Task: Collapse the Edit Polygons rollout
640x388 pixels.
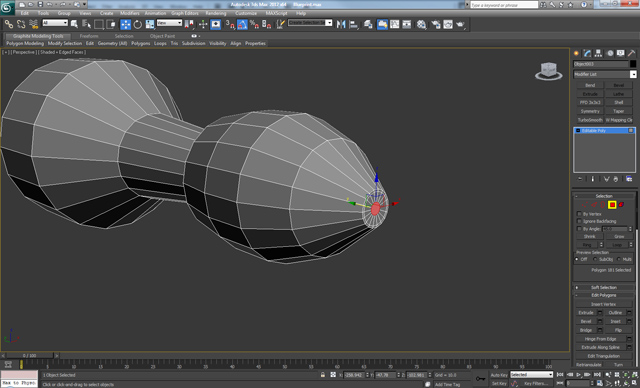Action: tap(604, 295)
